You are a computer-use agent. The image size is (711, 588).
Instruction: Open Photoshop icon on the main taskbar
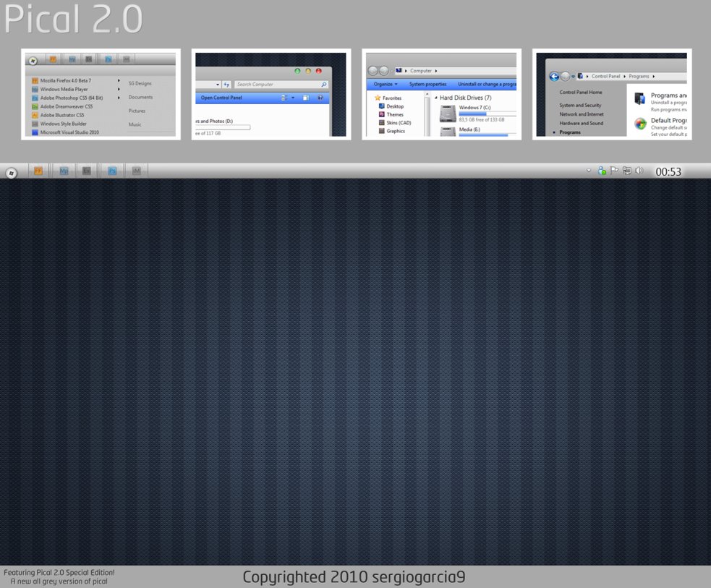[112, 171]
